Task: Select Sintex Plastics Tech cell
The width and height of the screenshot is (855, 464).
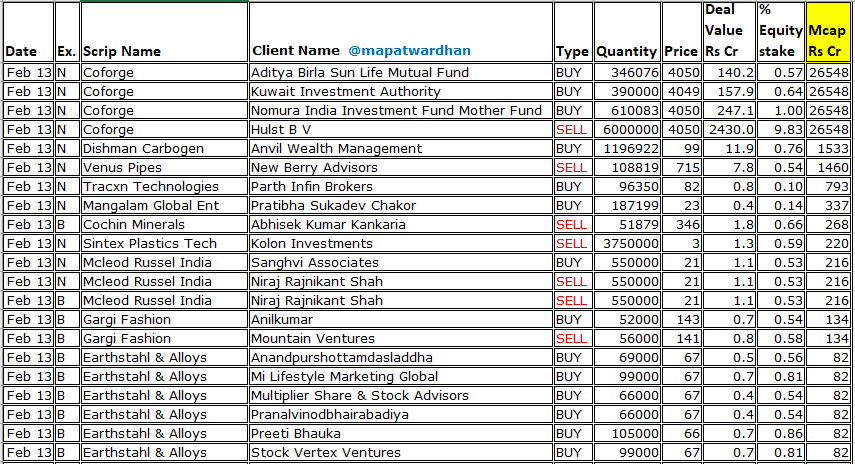Action: point(164,244)
